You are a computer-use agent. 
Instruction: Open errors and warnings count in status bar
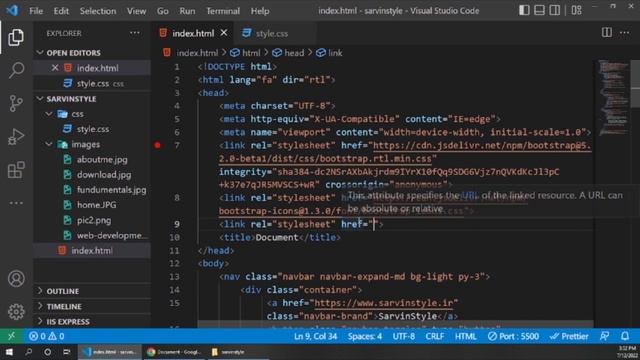click(46, 336)
